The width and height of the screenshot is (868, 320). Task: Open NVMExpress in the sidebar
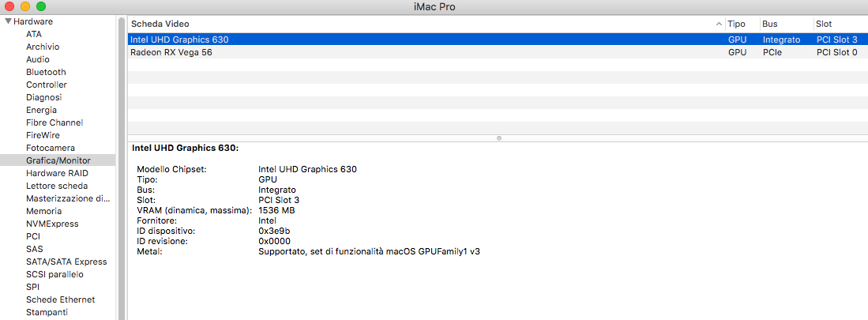coord(52,224)
